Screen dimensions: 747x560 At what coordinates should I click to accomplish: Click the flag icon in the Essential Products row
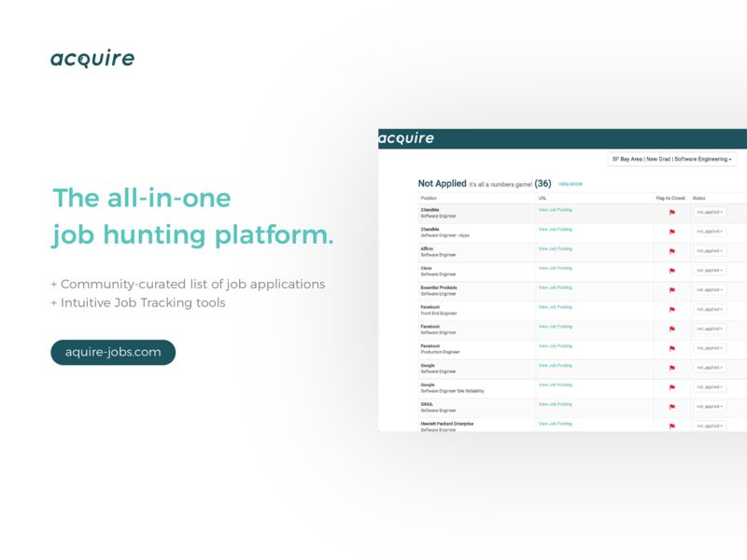click(671, 290)
